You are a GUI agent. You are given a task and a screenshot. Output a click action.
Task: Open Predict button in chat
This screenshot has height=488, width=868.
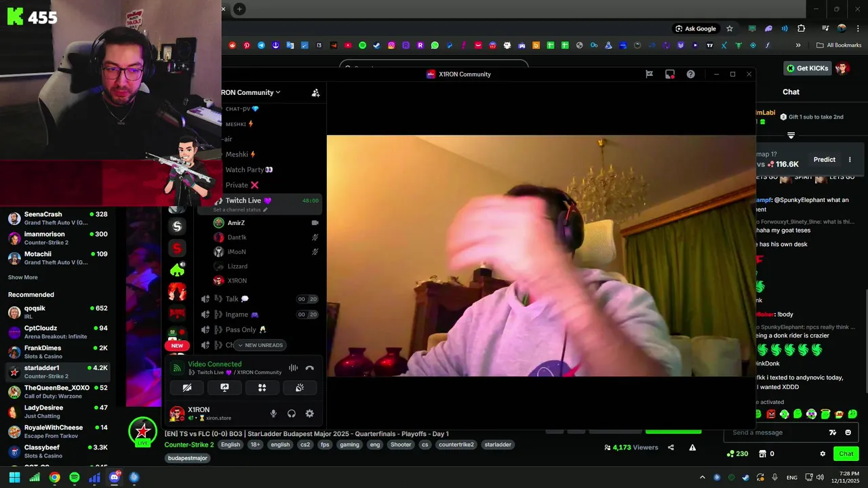click(824, 159)
